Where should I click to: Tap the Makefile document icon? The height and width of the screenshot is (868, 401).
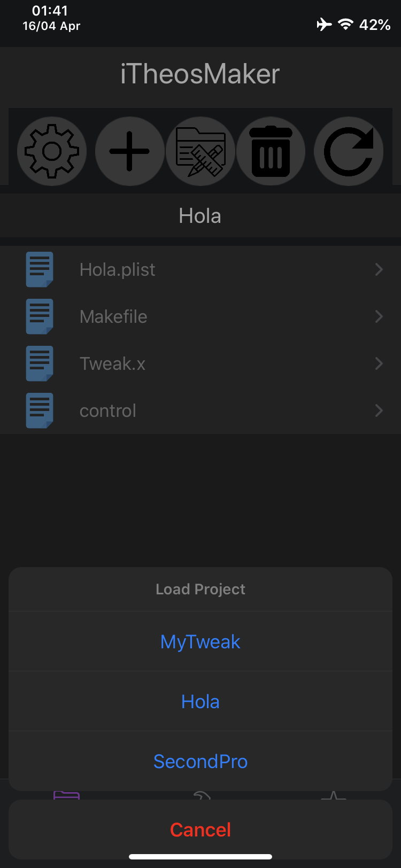coord(40,316)
